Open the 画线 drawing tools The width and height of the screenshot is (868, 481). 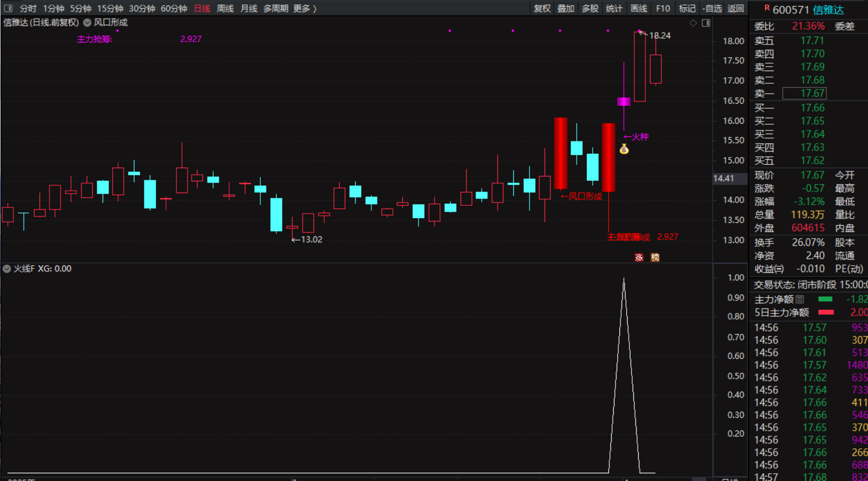(639, 8)
